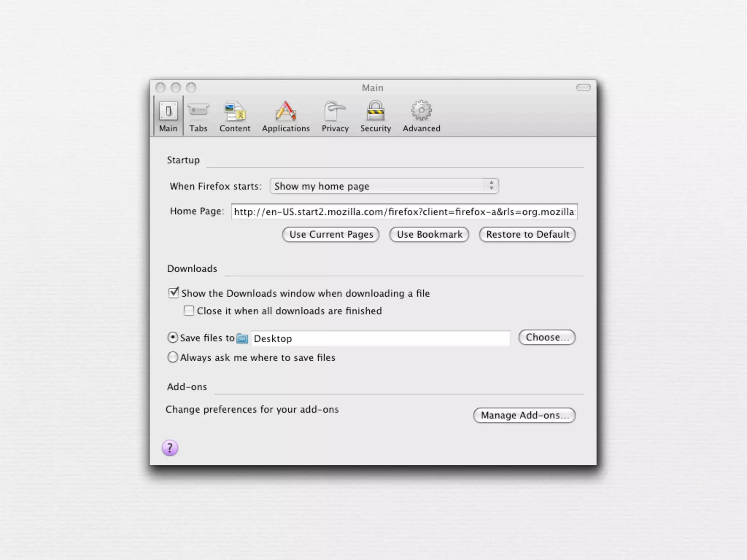Enable Close it when downloads finished
The height and width of the screenshot is (560, 747).
(x=189, y=311)
